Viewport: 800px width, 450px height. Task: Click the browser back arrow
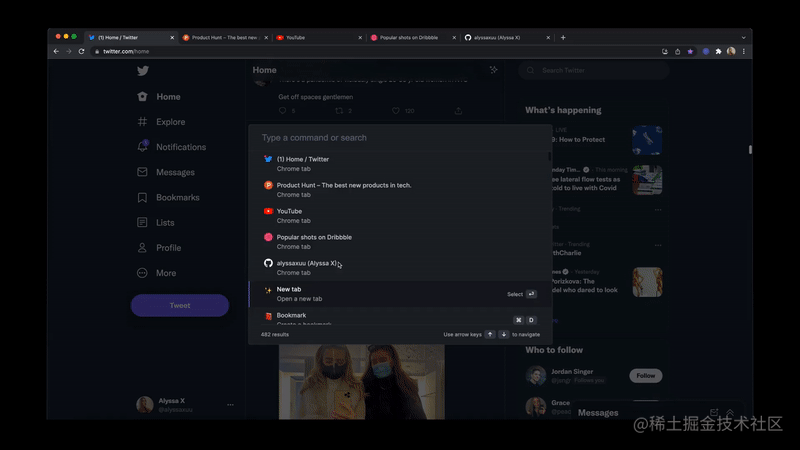click(x=56, y=52)
